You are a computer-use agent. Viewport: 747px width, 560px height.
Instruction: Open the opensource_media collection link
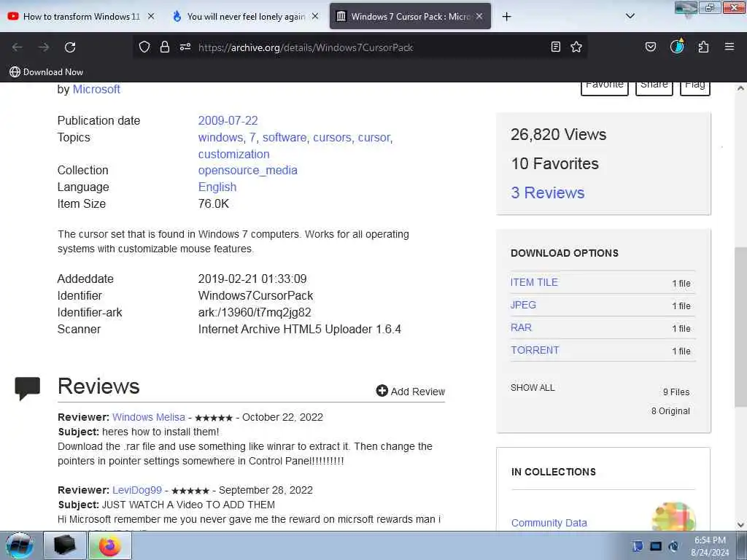pyautogui.click(x=248, y=171)
